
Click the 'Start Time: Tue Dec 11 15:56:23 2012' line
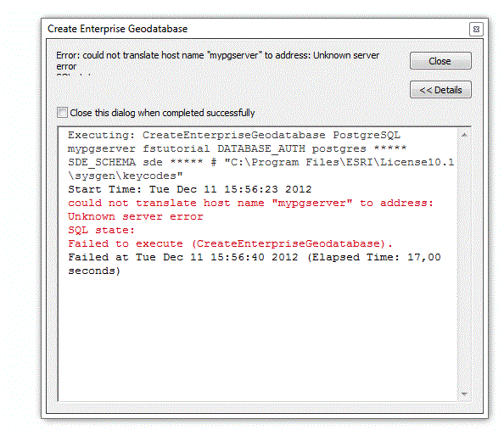click(190, 189)
